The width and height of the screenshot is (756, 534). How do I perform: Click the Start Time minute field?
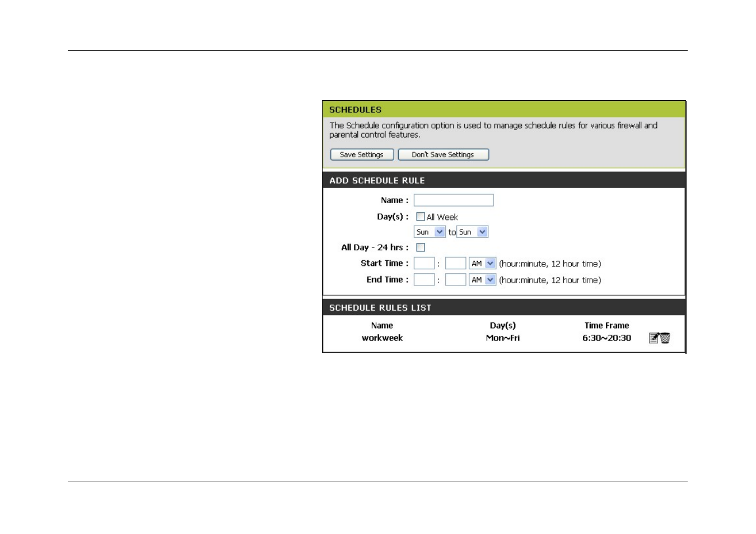(456, 264)
